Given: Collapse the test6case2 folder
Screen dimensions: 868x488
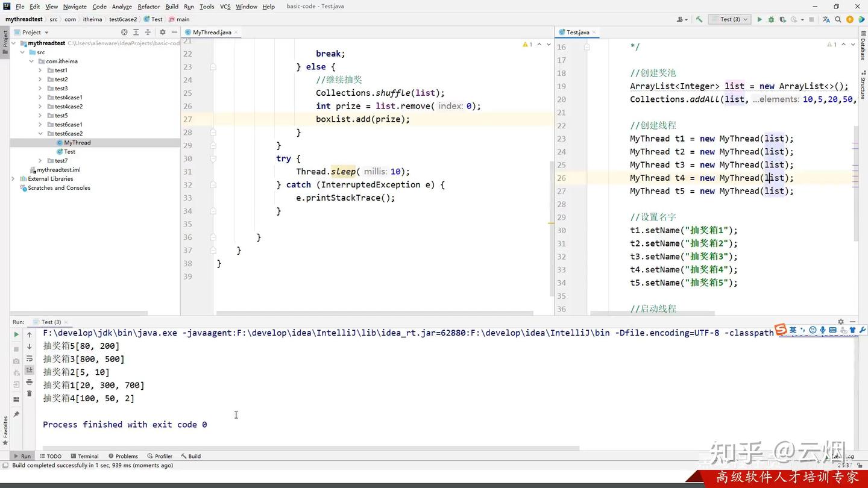Looking at the screenshot, I should coord(40,134).
